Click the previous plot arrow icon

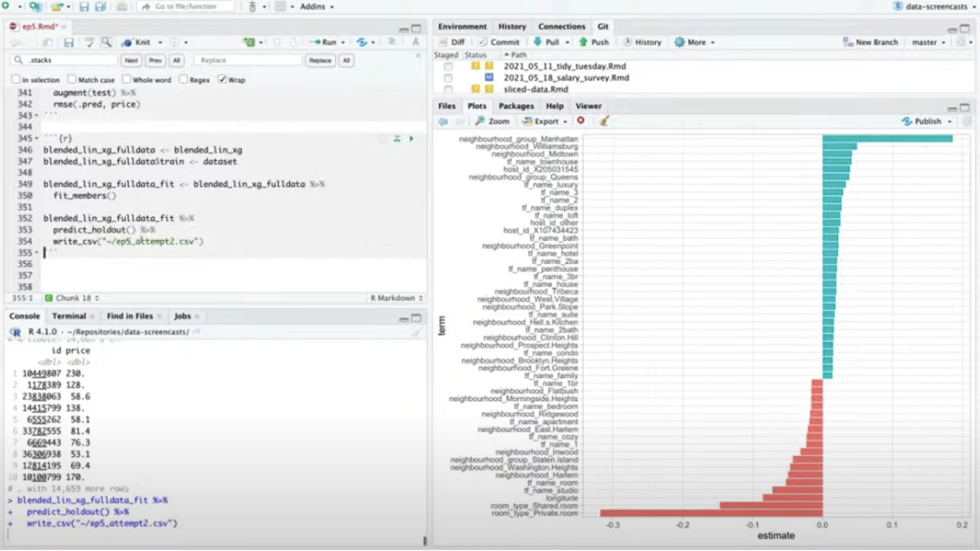pyautogui.click(x=443, y=121)
